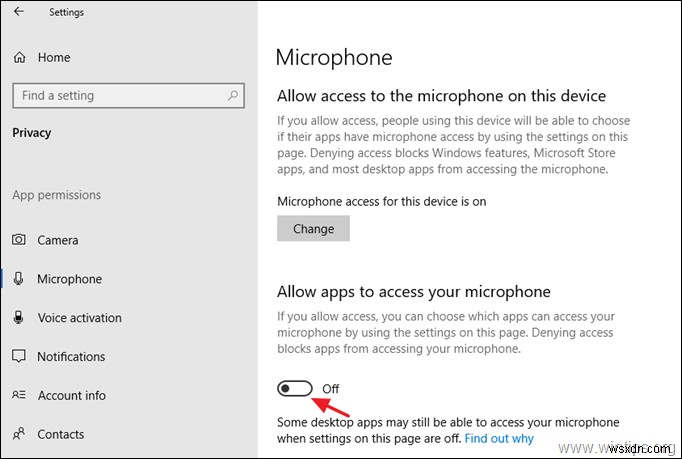Open Account info permissions
The image size is (682, 459).
[x=72, y=395]
